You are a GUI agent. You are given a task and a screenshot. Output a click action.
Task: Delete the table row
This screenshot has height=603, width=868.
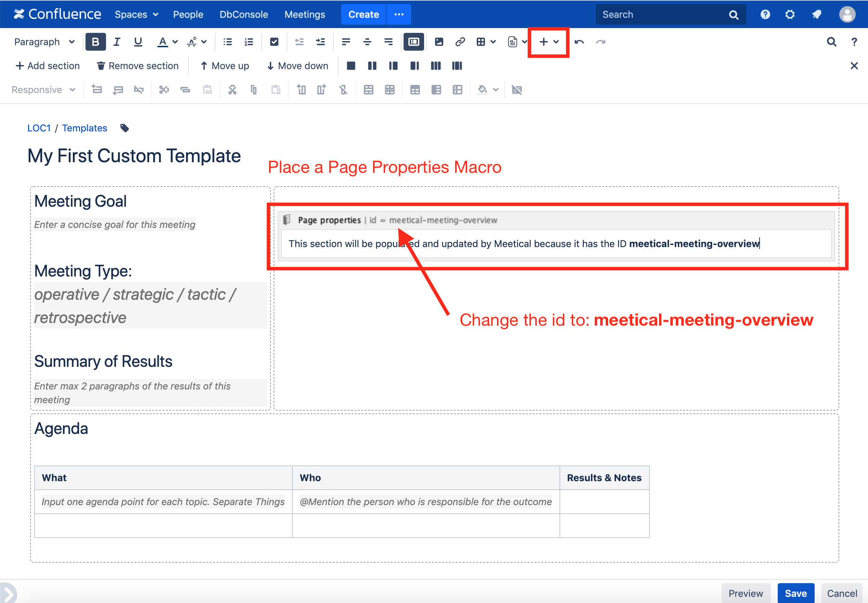click(x=139, y=90)
